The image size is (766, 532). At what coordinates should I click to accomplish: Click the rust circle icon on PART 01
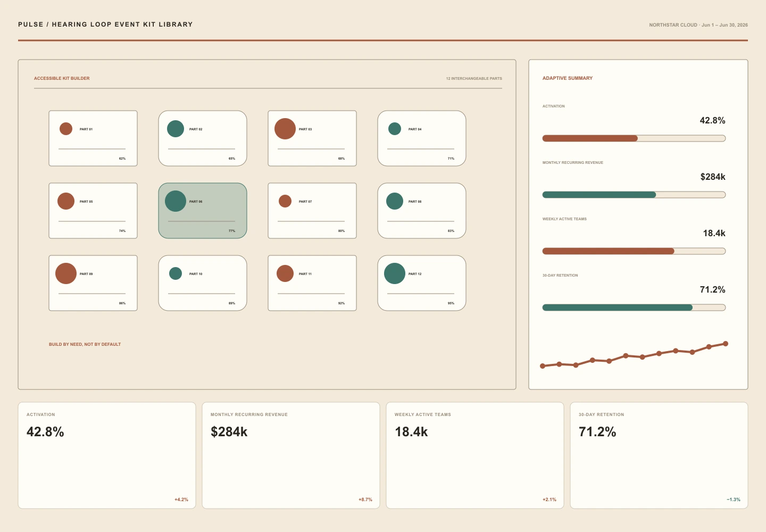pos(66,129)
